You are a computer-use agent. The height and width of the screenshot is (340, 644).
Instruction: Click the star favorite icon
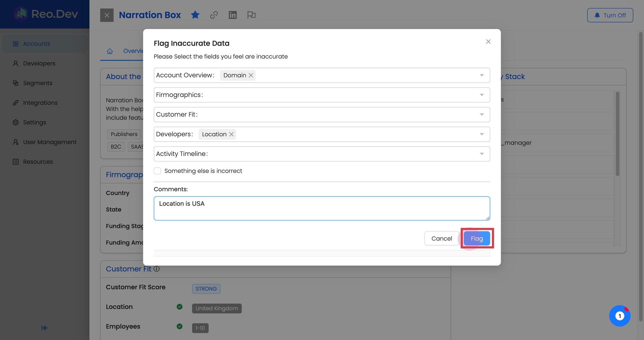click(195, 15)
